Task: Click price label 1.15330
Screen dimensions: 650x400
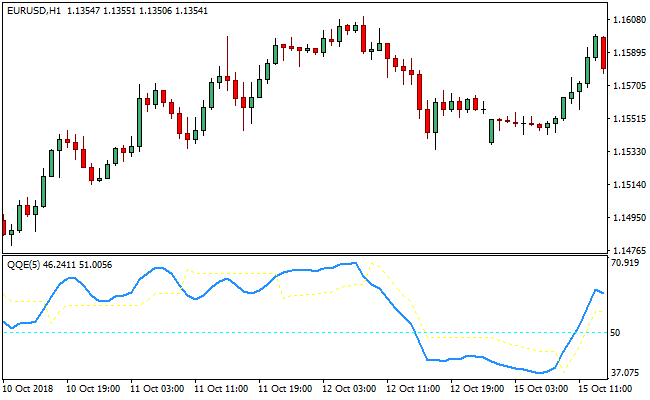Action: pyautogui.click(x=629, y=152)
